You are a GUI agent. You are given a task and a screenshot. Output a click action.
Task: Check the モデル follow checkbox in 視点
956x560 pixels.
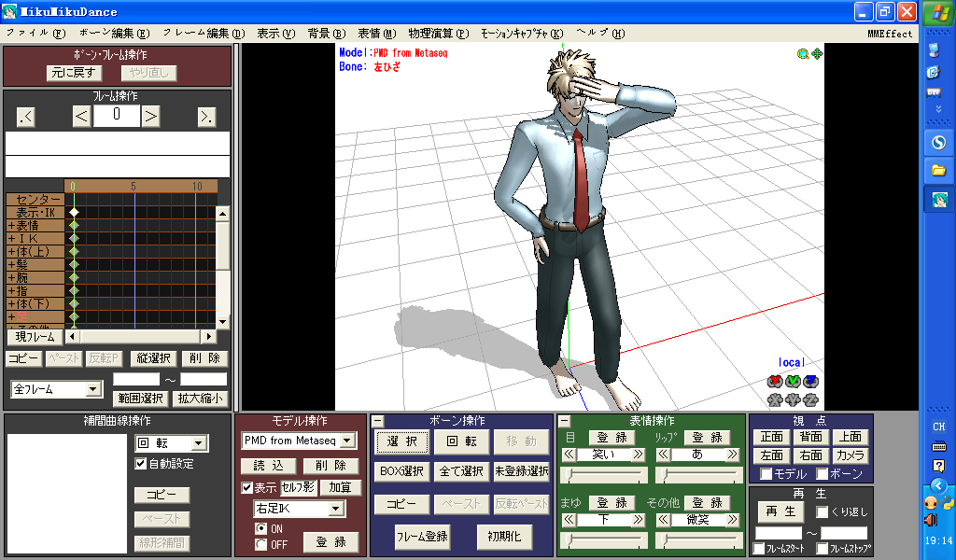coord(766,474)
